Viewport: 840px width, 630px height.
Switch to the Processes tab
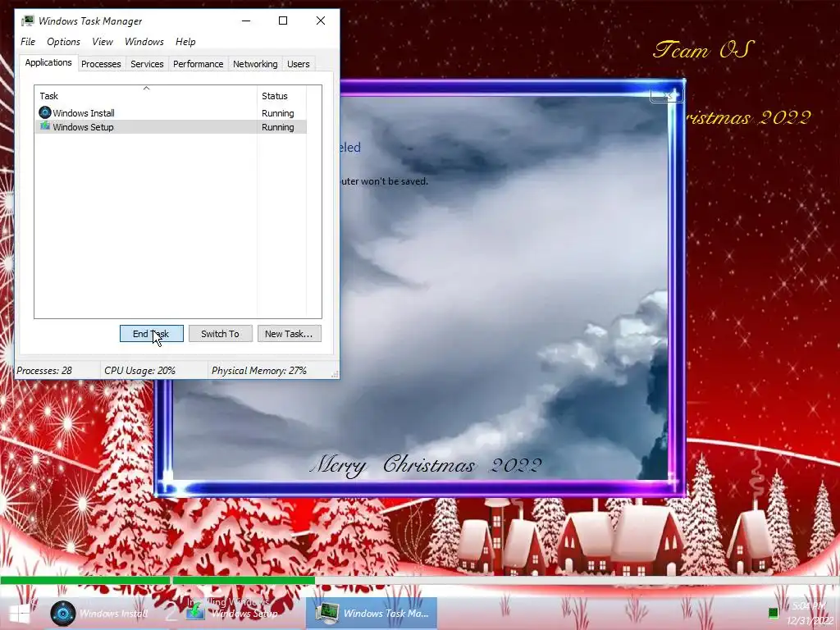(x=101, y=64)
